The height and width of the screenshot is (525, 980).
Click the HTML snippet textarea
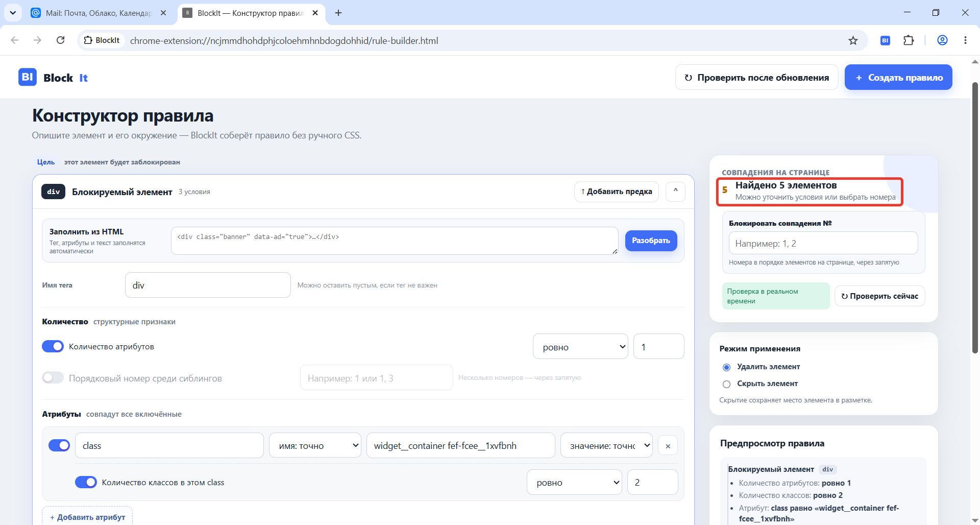[x=395, y=241]
